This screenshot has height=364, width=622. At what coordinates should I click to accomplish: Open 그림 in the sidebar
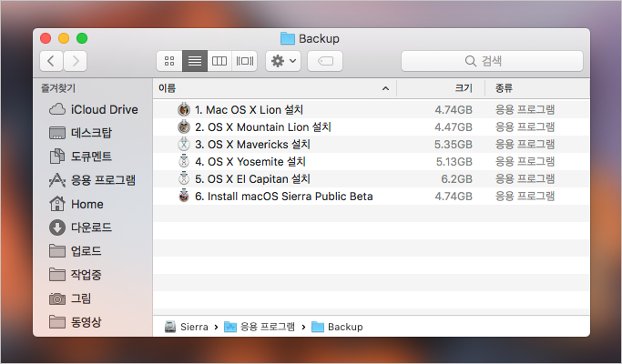[x=70, y=298]
